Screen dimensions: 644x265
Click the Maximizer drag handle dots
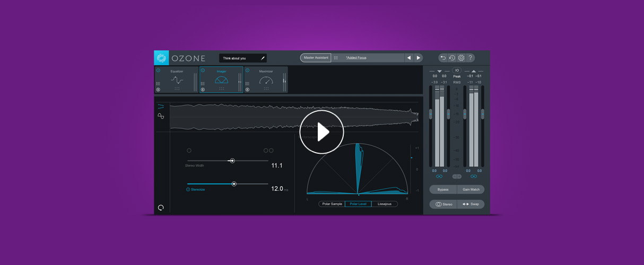pos(266,89)
